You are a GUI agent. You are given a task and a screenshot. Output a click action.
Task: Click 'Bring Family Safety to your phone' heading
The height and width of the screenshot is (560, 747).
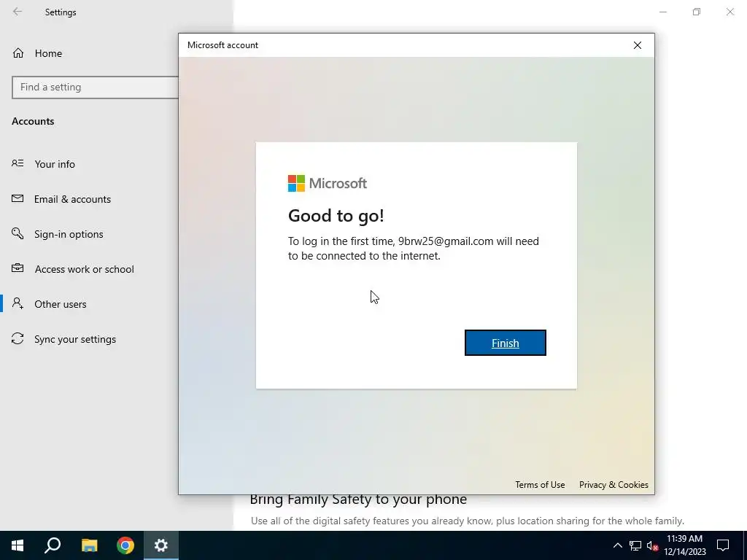click(x=358, y=499)
